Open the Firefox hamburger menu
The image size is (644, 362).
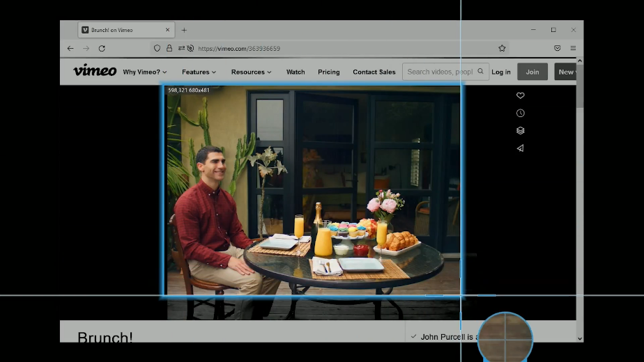coord(574,49)
